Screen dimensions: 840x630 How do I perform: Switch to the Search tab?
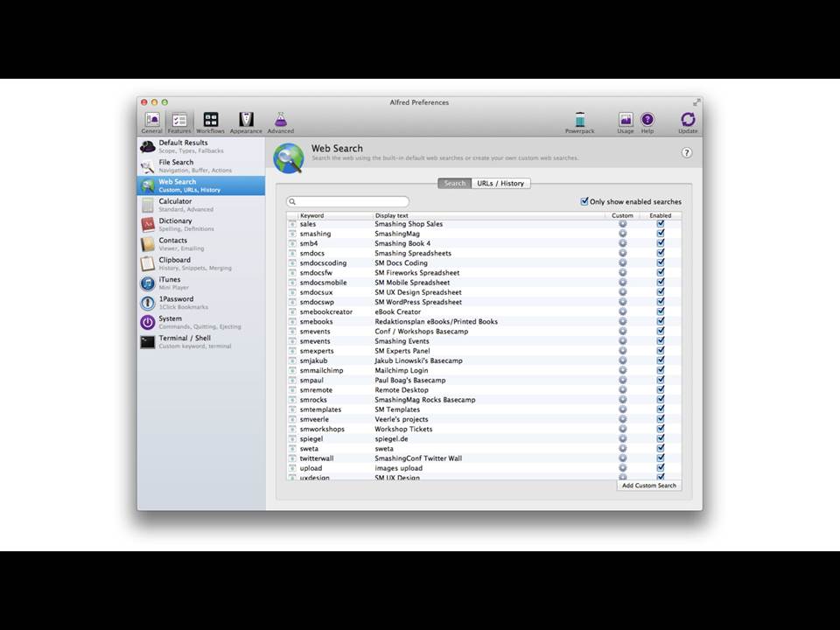[454, 183]
